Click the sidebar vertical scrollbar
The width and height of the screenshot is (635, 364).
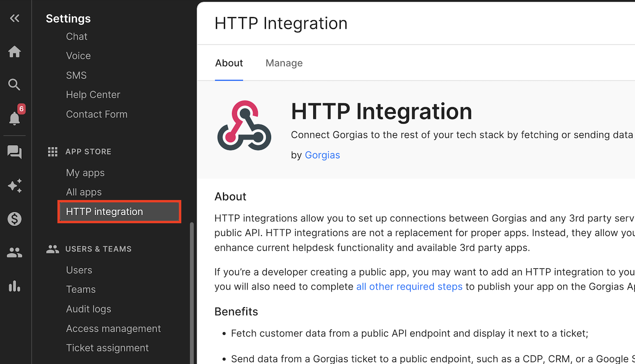pyautogui.click(x=192, y=293)
